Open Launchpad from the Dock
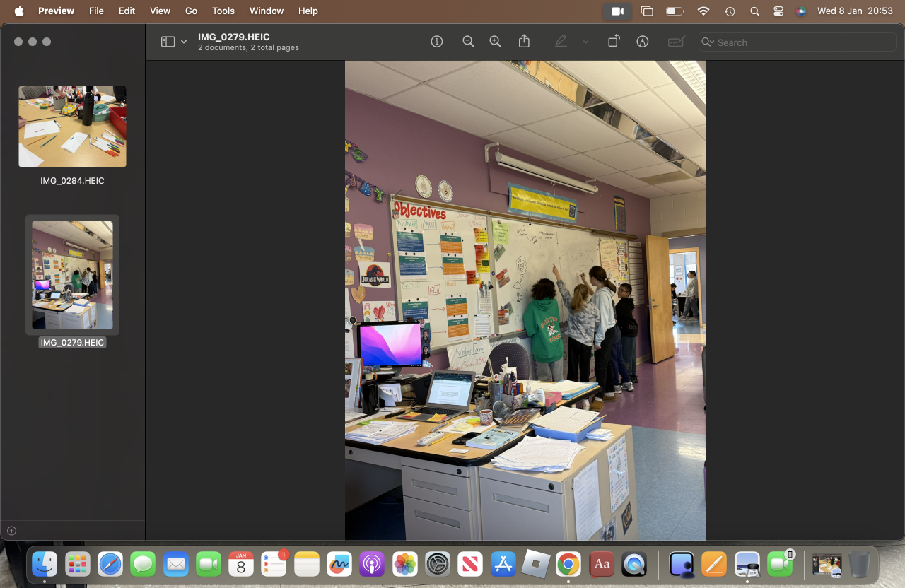Screen dimensions: 905x588 (78, 564)
